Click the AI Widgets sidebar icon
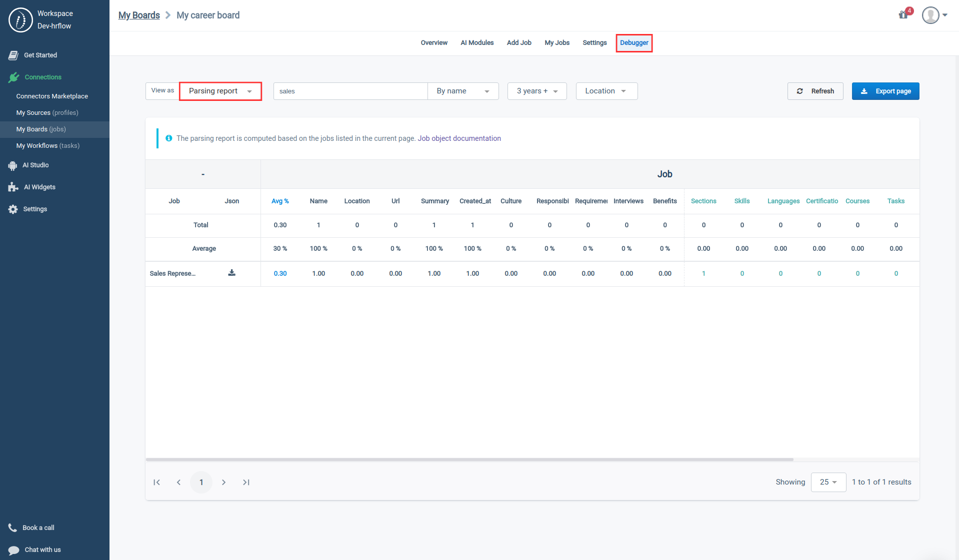This screenshot has height=560, width=959. pyautogui.click(x=12, y=187)
